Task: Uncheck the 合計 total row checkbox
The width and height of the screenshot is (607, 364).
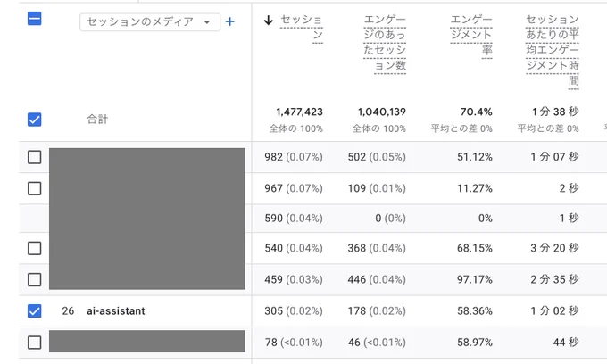Action: (35, 120)
